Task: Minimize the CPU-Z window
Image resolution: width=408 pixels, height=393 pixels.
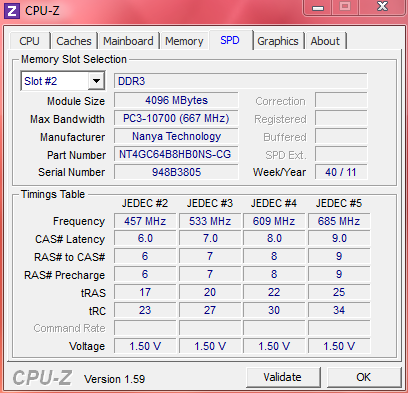Action: [318, 8]
